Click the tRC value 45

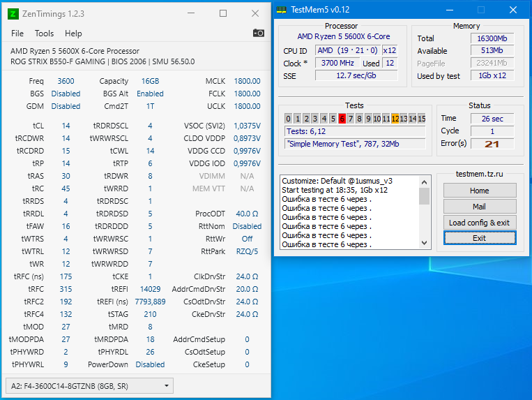66,188
